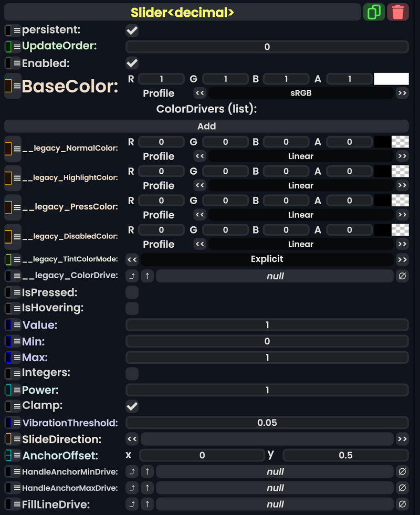This screenshot has width=420, height=515.
Task: Click the up arrow icon on FillLineDrive
Action: pyautogui.click(x=148, y=504)
